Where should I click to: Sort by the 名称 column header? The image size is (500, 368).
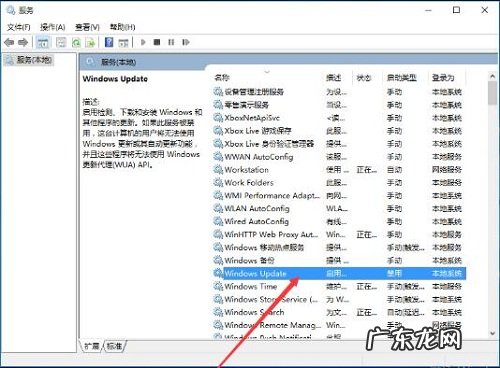(222, 78)
